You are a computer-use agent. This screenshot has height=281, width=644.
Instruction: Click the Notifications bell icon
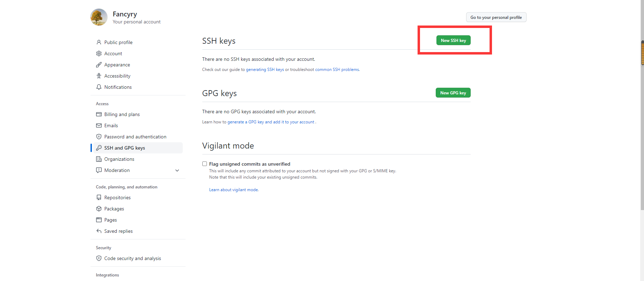(x=99, y=87)
